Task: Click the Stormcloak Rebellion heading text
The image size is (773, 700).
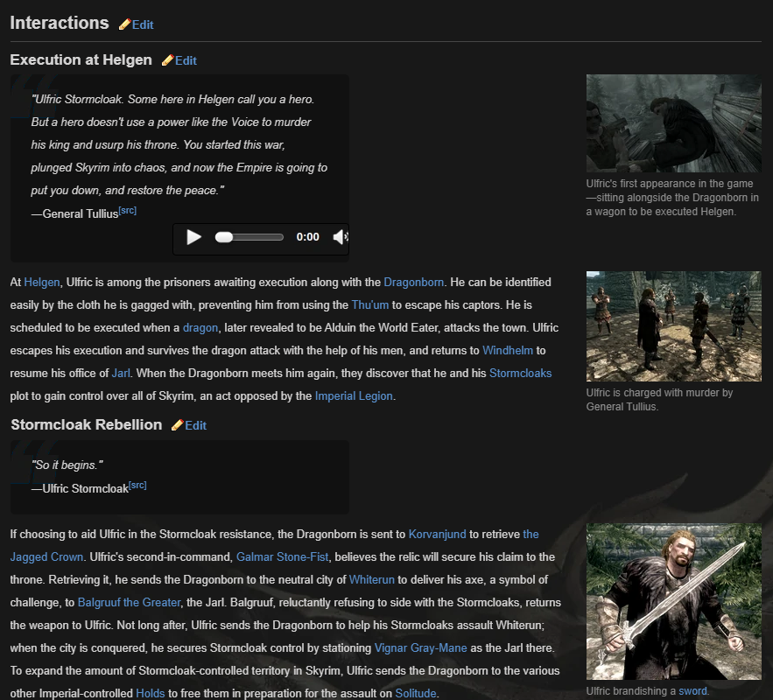Action: pos(87,425)
